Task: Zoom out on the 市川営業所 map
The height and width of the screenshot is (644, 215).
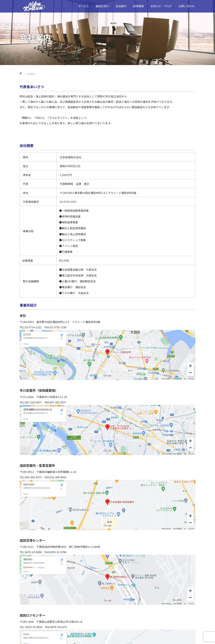Action: tap(190, 448)
